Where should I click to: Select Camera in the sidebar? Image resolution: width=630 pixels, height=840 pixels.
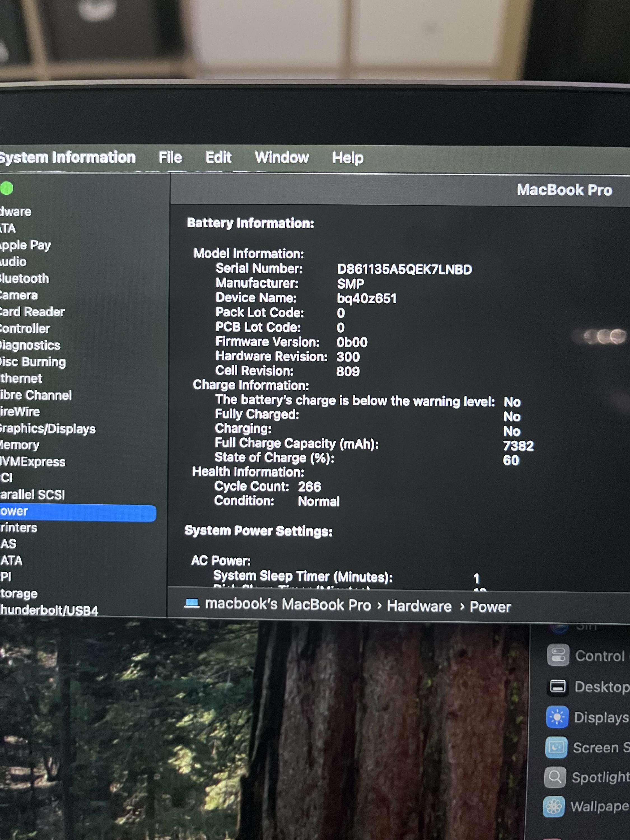pos(18,295)
